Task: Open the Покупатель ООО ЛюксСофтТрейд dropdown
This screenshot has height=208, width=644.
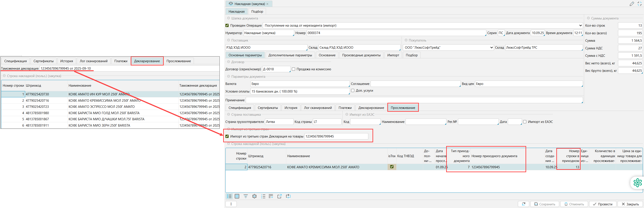Action: 491,47
